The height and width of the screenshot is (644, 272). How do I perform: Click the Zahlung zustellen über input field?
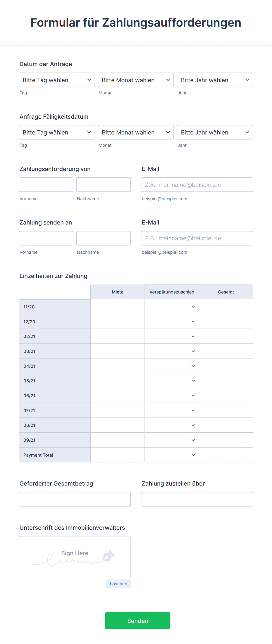click(197, 499)
